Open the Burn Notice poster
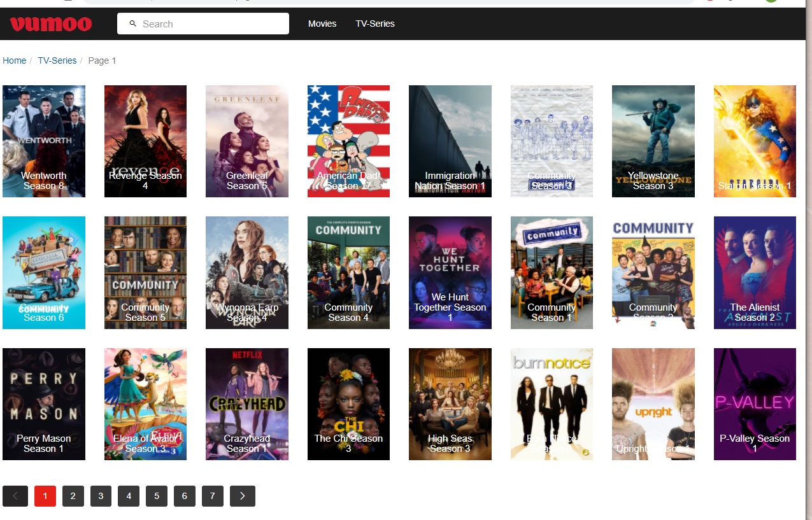Viewport: 812px width, 520px height. click(552, 404)
